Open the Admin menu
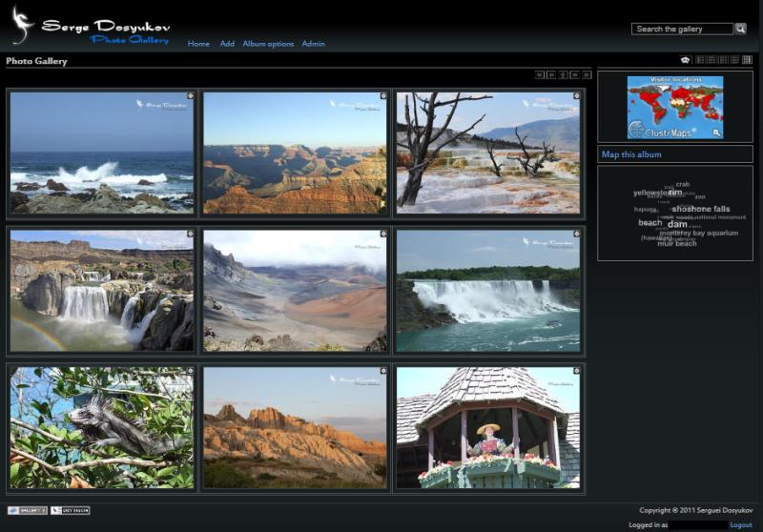763x532 pixels. tap(314, 44)
